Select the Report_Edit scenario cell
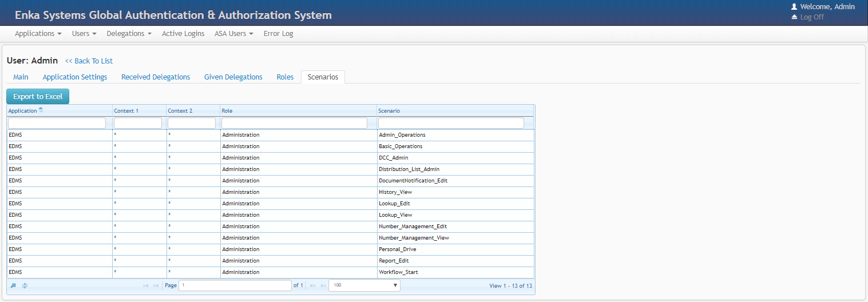 [455, 261]
